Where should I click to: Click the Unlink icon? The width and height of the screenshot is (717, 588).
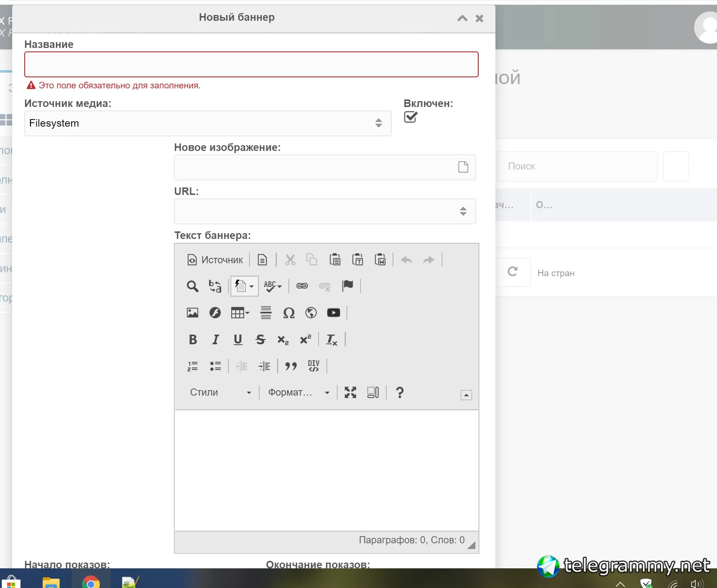click(x=325, y=286)
